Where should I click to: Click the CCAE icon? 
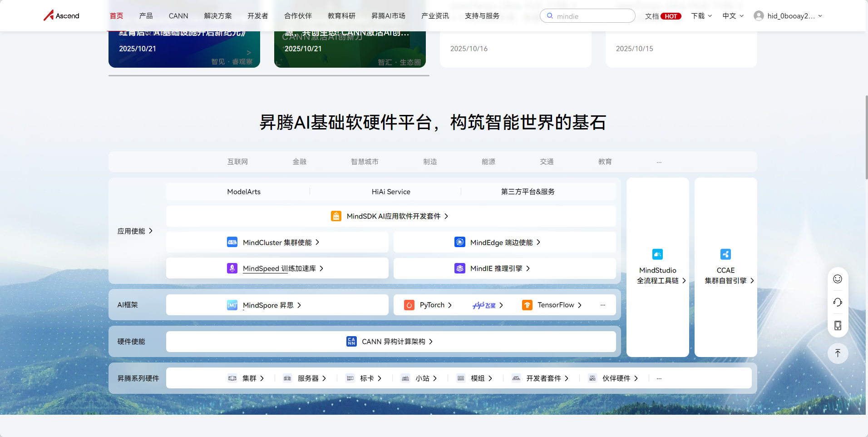tap(725, 254)
